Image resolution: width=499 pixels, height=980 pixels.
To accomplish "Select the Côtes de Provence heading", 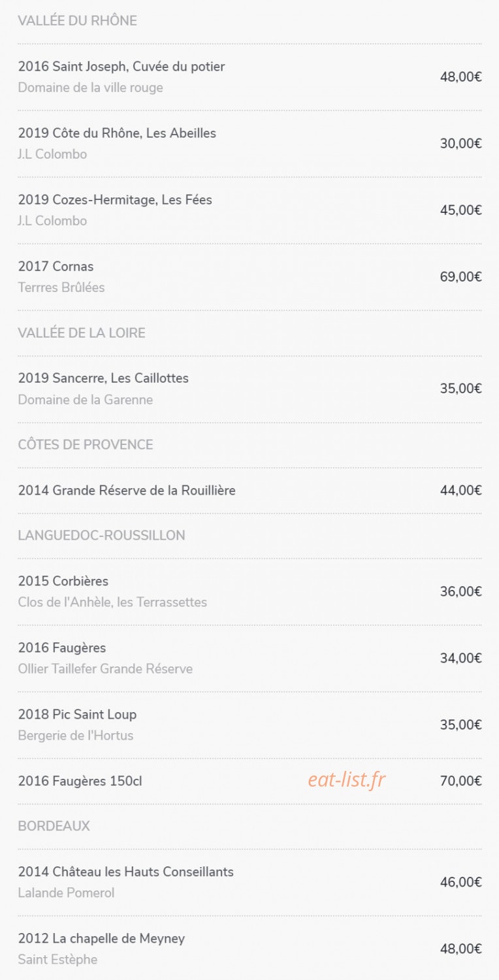I will click(86, 445).
